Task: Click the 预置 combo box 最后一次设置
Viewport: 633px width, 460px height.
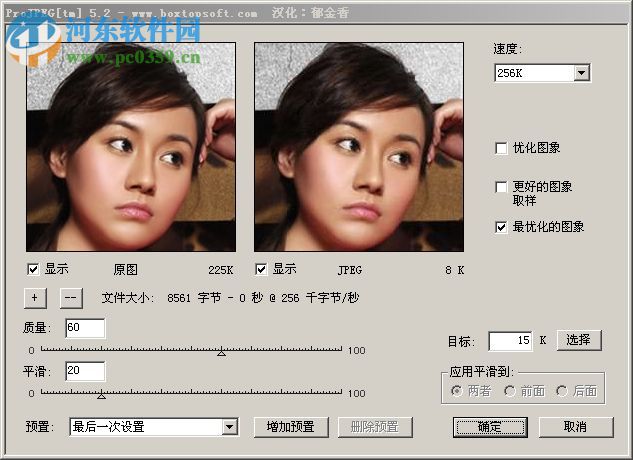Action: tap(154, 427)
